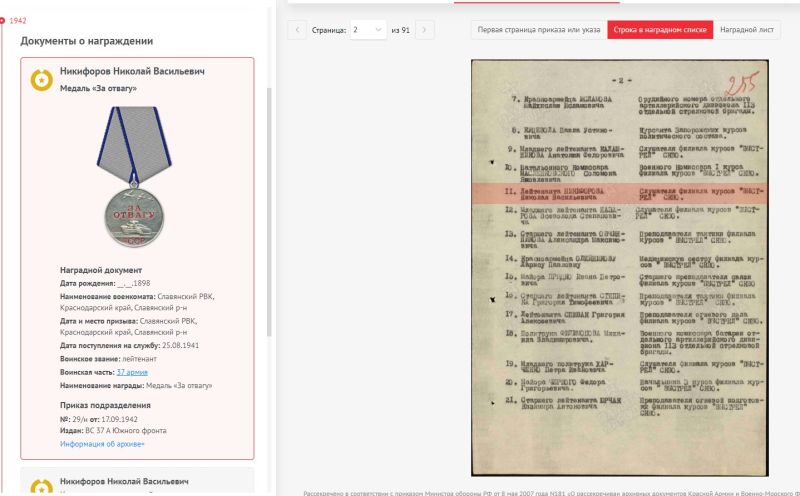Screen dimensions: 800x496
Task: Click the 1942 timeline marker
Action: click(x=3, y=20)
